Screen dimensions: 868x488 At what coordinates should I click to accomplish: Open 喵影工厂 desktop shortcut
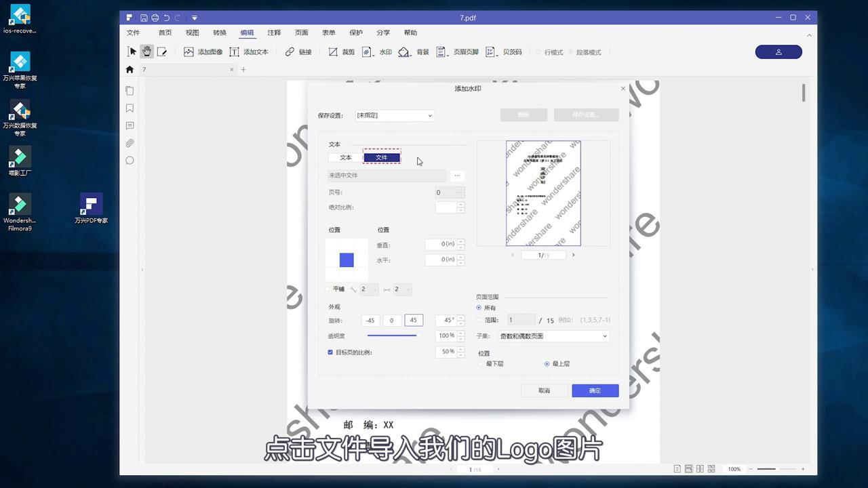click(20, 161)
